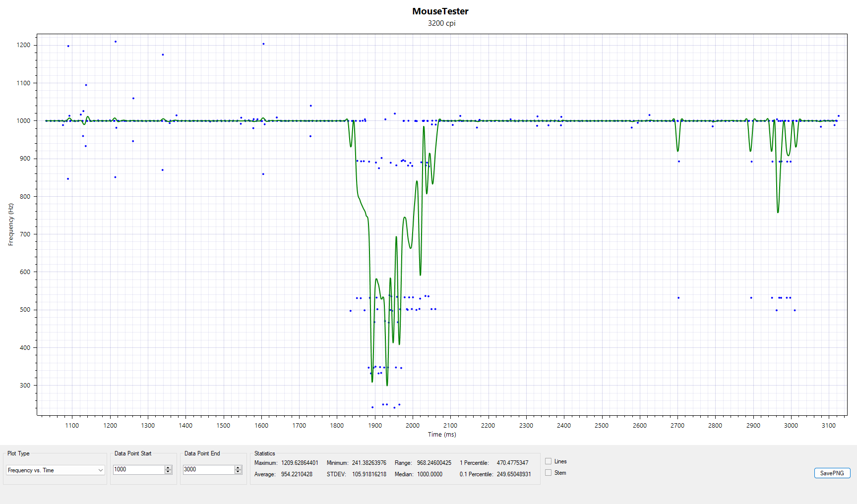857x504 pixels.
Task: Click the Maximum value 1209.62864401
Action: (300, 463)
